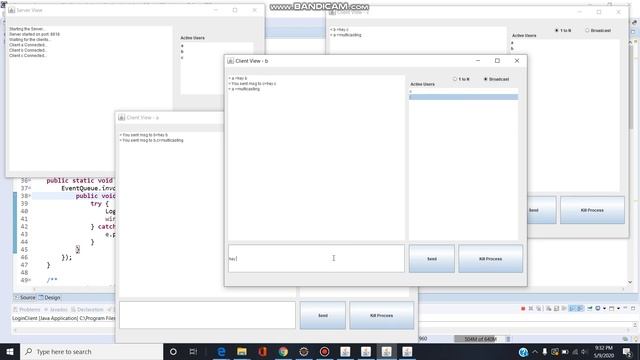
Task: Toggle Scroll Lock icon in Eclipse console
Action: click(x=556, y=309)
